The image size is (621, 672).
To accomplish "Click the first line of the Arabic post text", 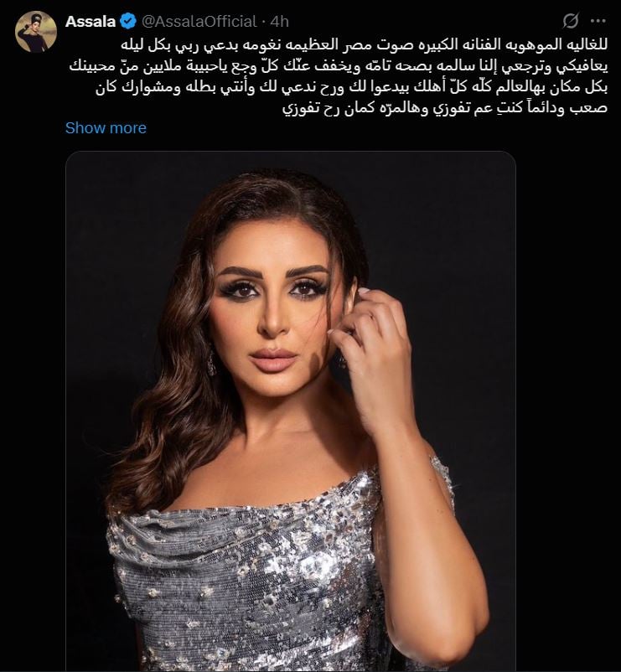I will tap(364, 45).
